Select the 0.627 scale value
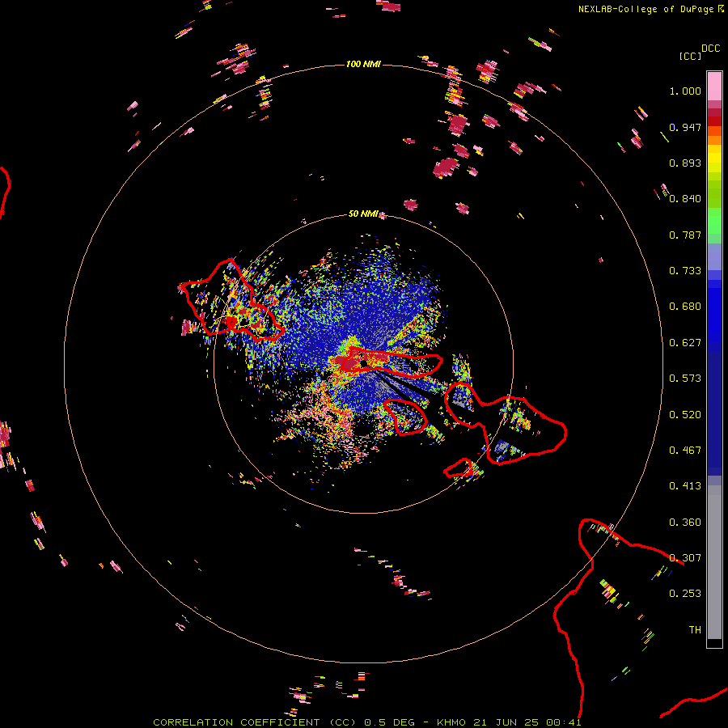The image size is (728, 728). click(x=685, y=343)
